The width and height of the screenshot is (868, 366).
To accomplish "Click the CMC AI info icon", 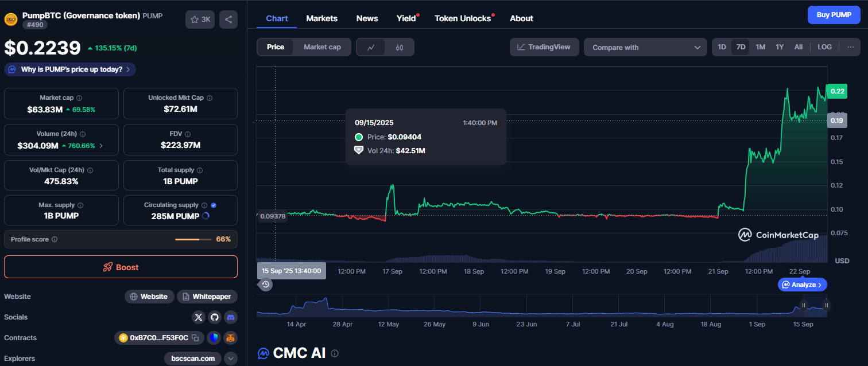I will click(335, 353).
